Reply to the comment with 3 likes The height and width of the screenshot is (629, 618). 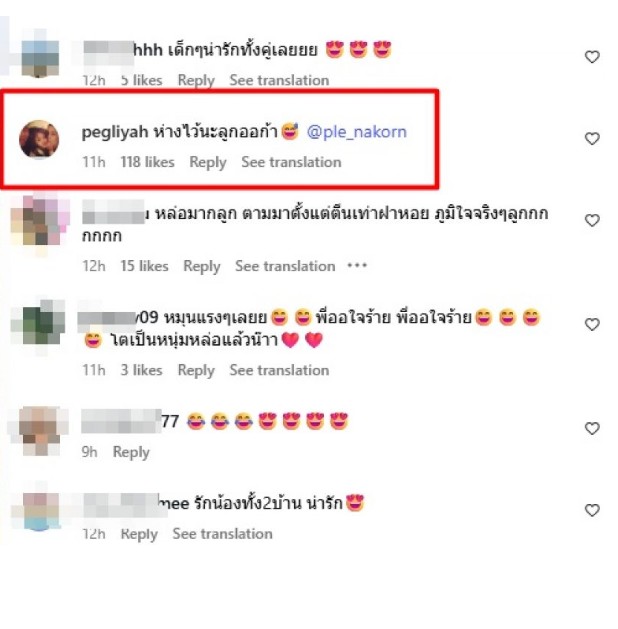pos(196,371)
